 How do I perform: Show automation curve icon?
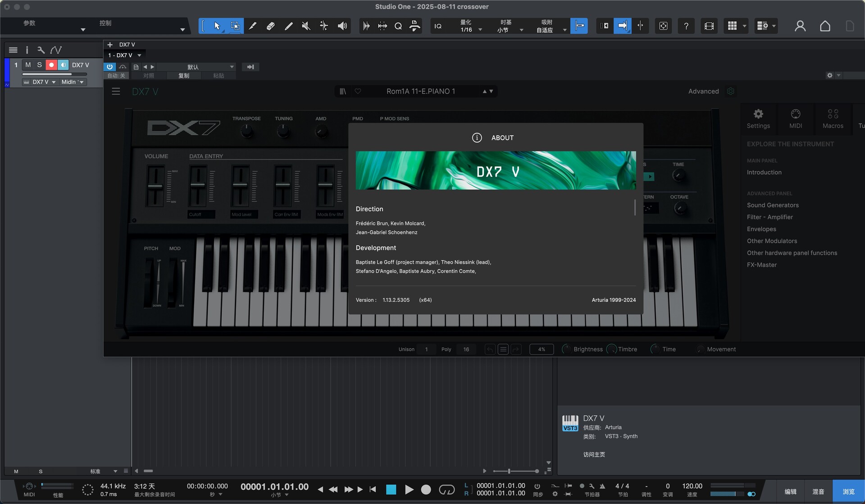[56, 50]
